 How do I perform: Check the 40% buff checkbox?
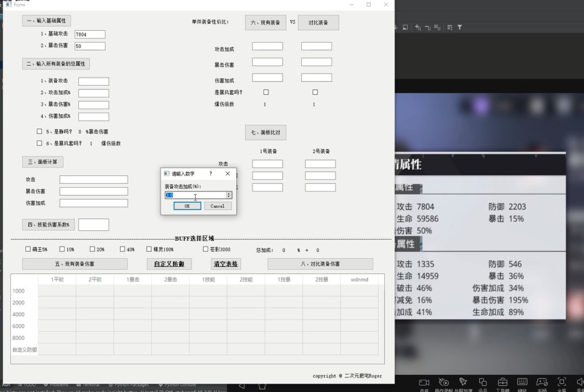pyautogui.click(x=122, y=249)
